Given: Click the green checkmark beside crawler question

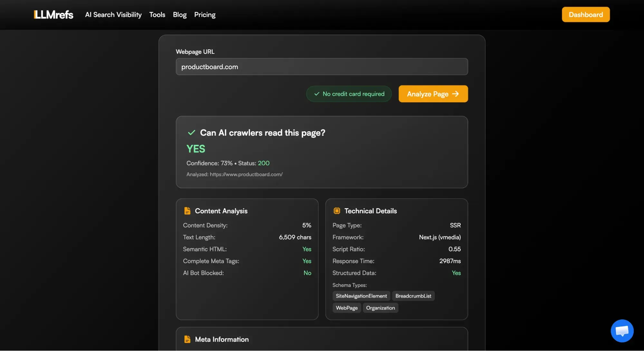Looking at the screenshot, I should tap(191, 133).
